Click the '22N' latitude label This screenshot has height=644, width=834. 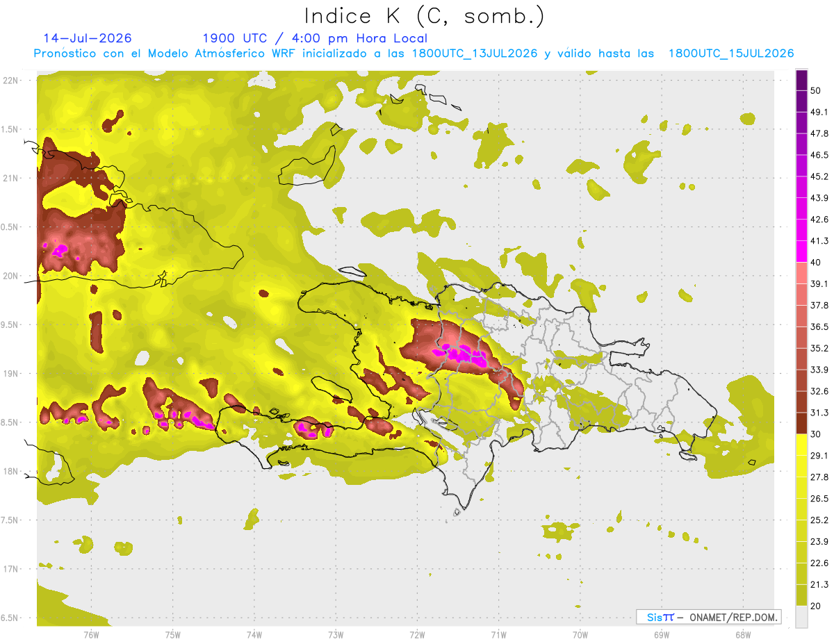[x=11, y=80]
